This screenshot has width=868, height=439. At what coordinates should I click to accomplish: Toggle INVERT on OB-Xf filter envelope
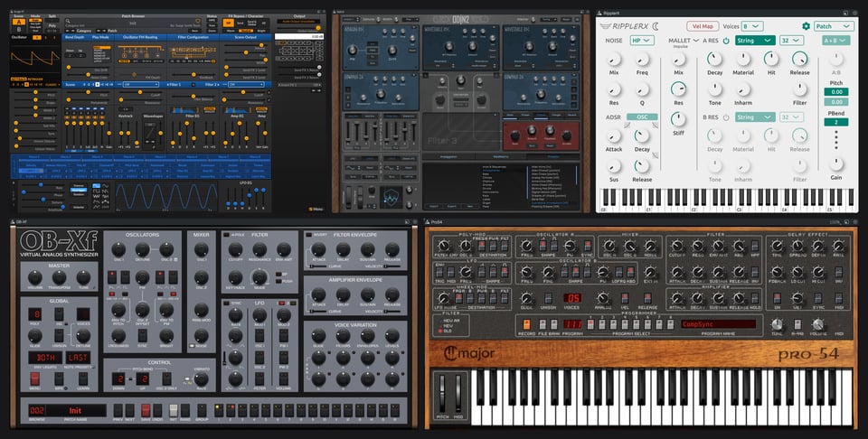(308, 235)
